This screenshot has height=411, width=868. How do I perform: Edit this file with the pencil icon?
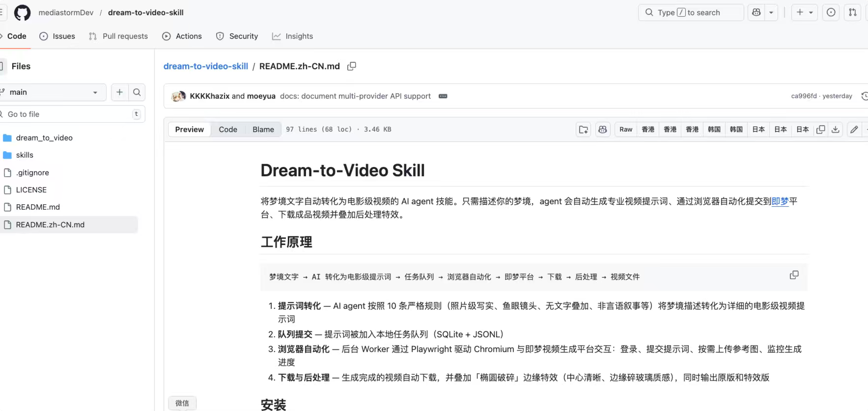pyautogui.click(x=854, y=130)
